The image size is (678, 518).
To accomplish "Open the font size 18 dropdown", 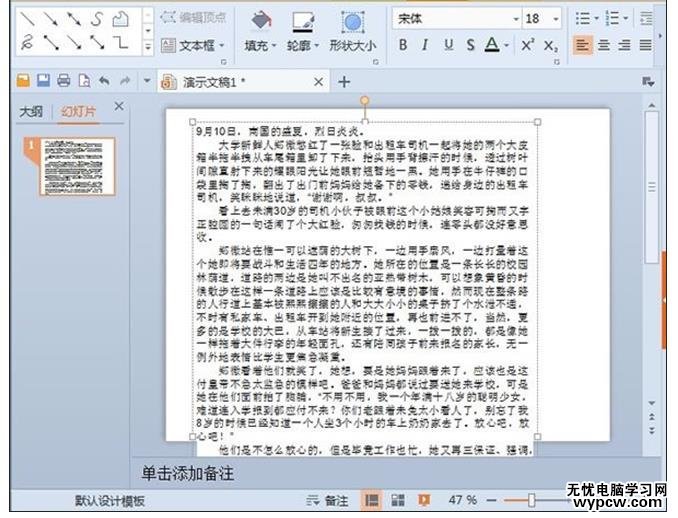I will coord(556,19).
